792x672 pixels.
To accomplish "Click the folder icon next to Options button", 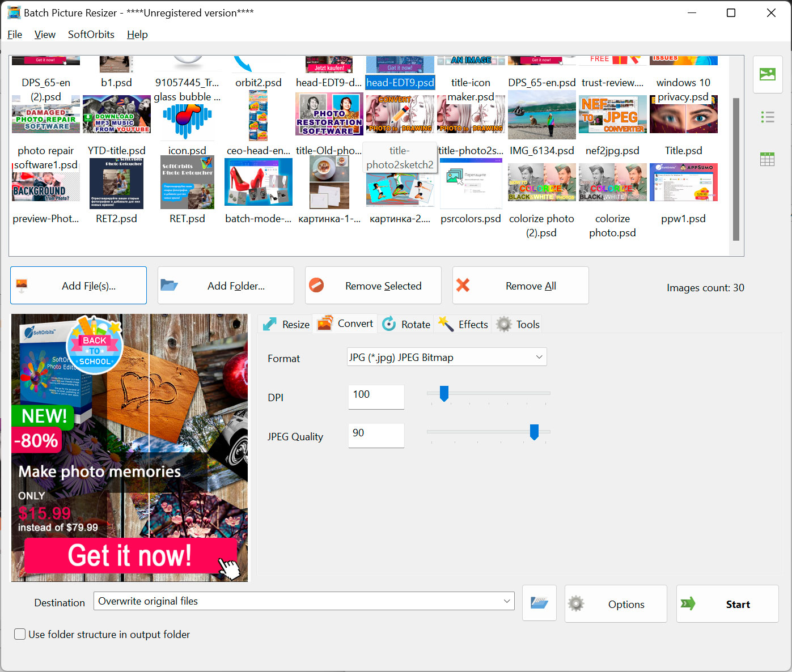I will tap(539, 603).
